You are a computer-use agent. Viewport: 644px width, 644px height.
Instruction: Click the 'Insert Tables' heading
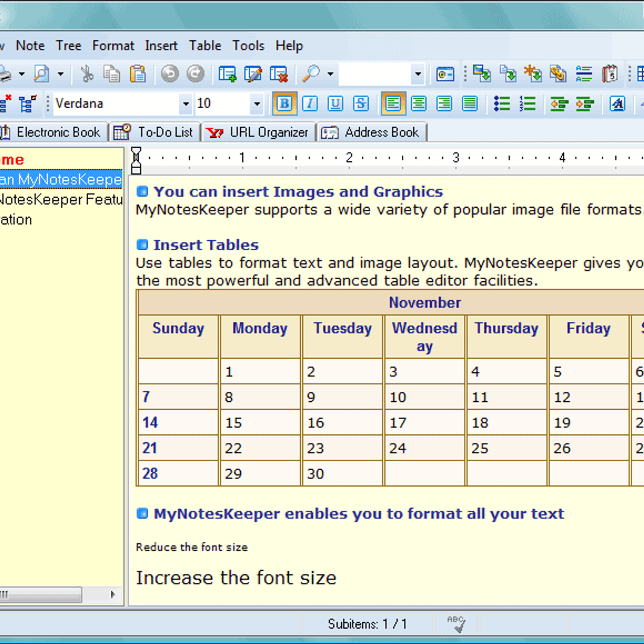tap(206, 245)
